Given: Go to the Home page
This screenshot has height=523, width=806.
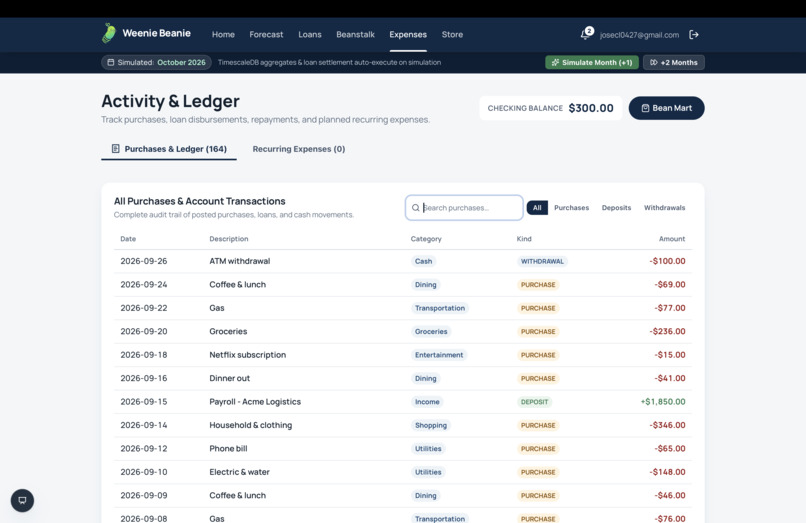Looking at the screenshot, I should pos(223,34).
